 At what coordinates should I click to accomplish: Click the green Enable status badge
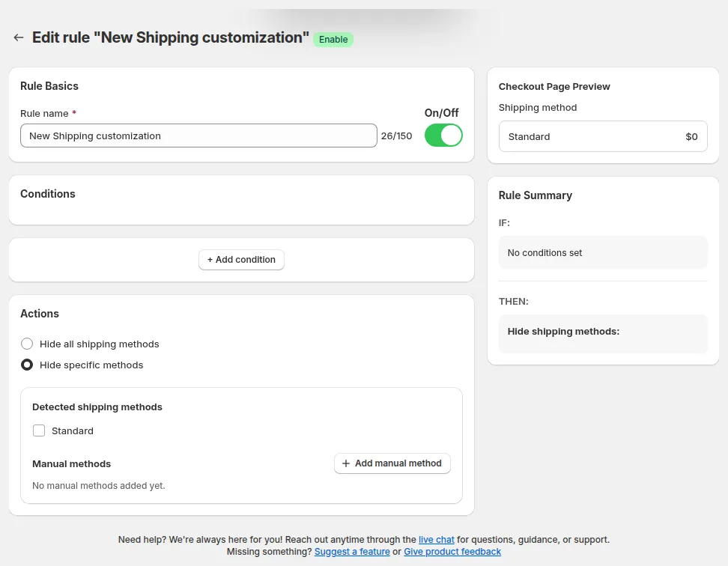coord(333,40)
